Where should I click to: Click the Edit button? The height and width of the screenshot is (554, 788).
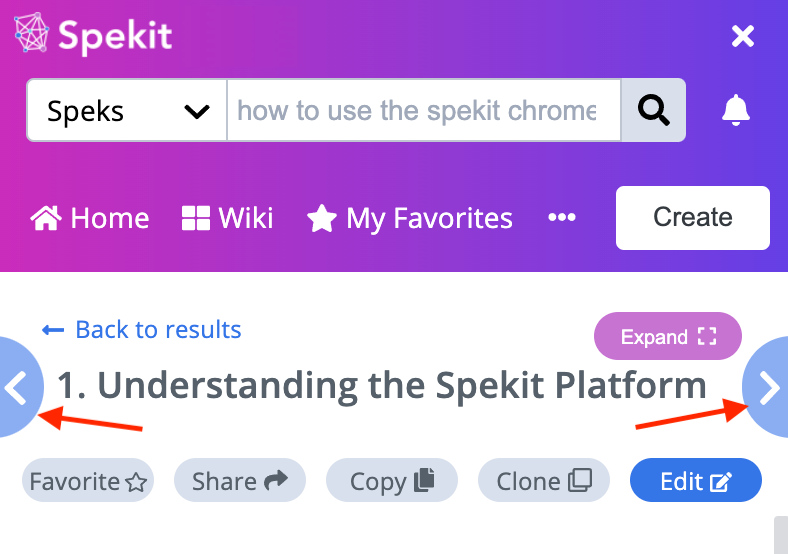click(696, 480)
